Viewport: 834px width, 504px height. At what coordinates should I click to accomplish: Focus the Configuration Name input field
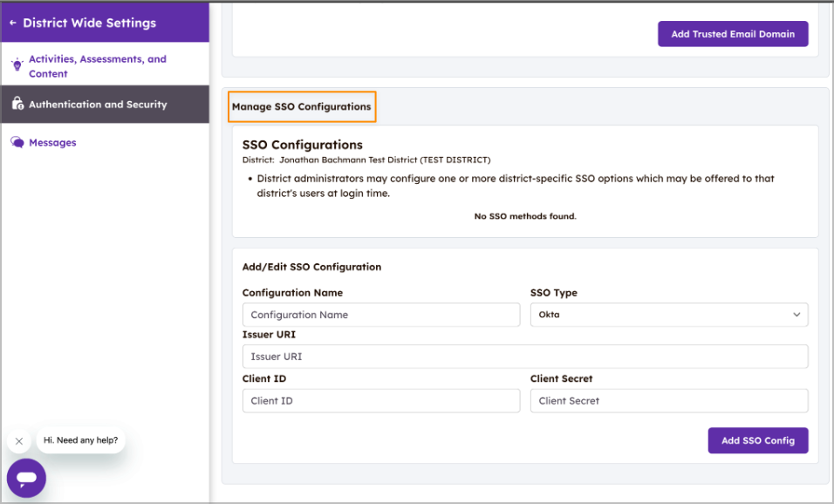tap(380, 315)
